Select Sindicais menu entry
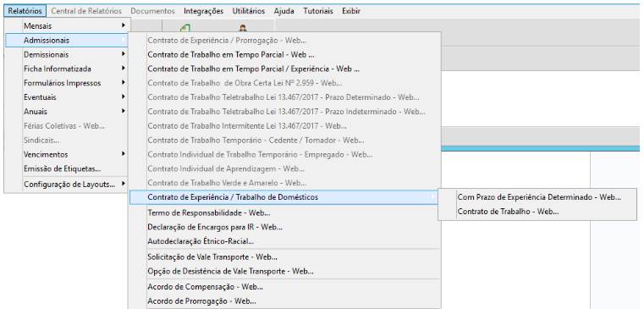The height and width of the screenshot is (309, 644). point(67,141)
